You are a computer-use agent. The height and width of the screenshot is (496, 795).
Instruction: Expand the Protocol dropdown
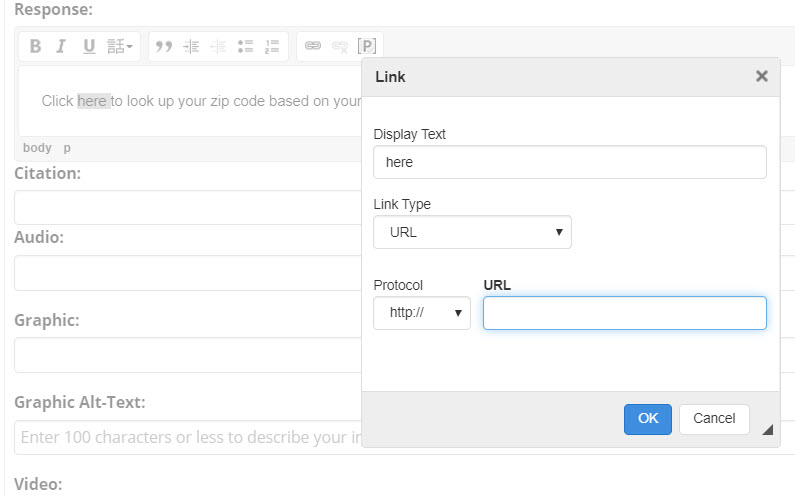click(421, 313)
